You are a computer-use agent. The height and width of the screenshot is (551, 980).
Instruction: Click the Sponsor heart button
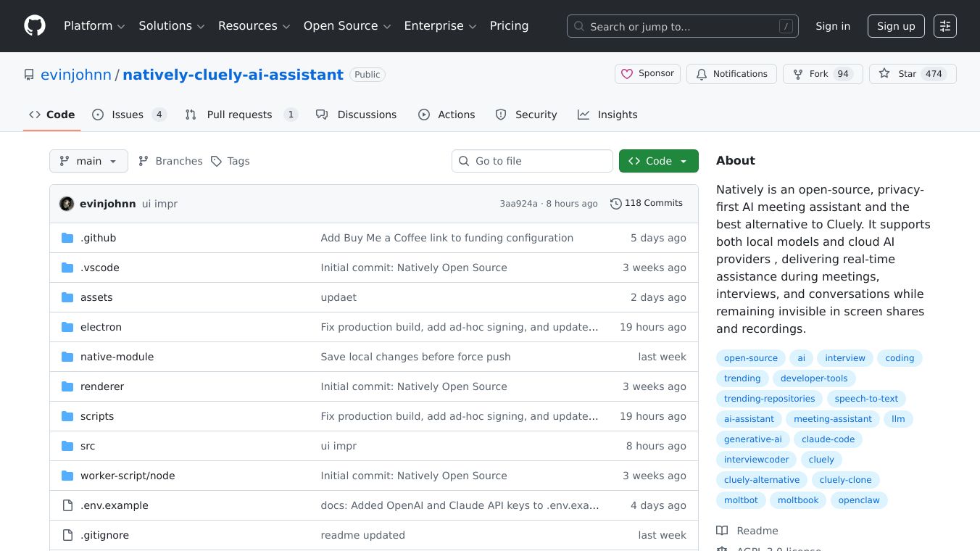[x=647, y=74]
